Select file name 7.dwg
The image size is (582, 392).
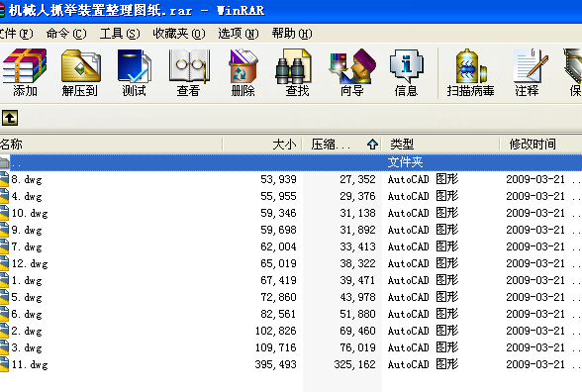(27, 246)
